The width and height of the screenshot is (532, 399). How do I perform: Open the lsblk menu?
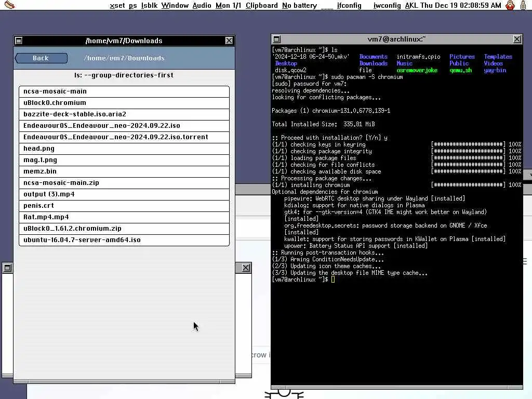[x=149, y=5]
